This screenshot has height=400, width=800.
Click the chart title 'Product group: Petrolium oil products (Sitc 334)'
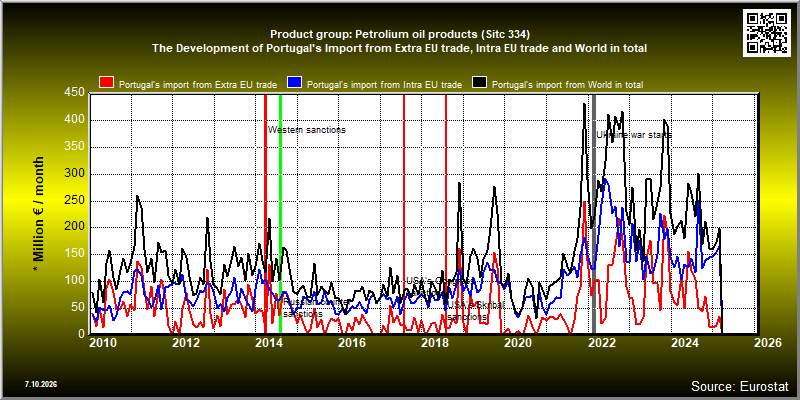pos(400,35)
